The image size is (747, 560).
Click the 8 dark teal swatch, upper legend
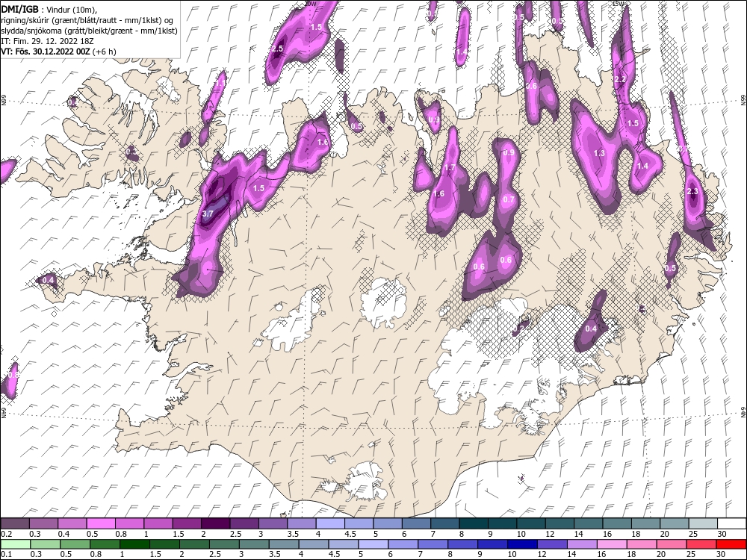(474, 524)
